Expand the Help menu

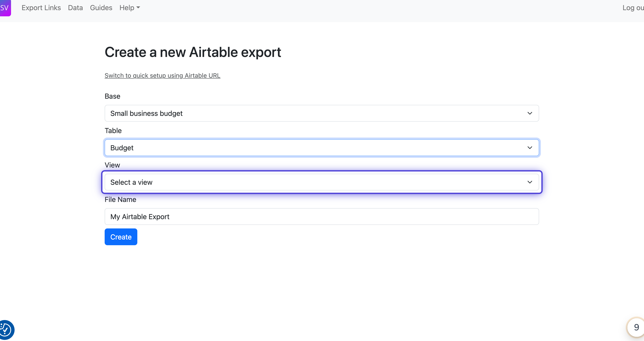[x=127, y=8]
